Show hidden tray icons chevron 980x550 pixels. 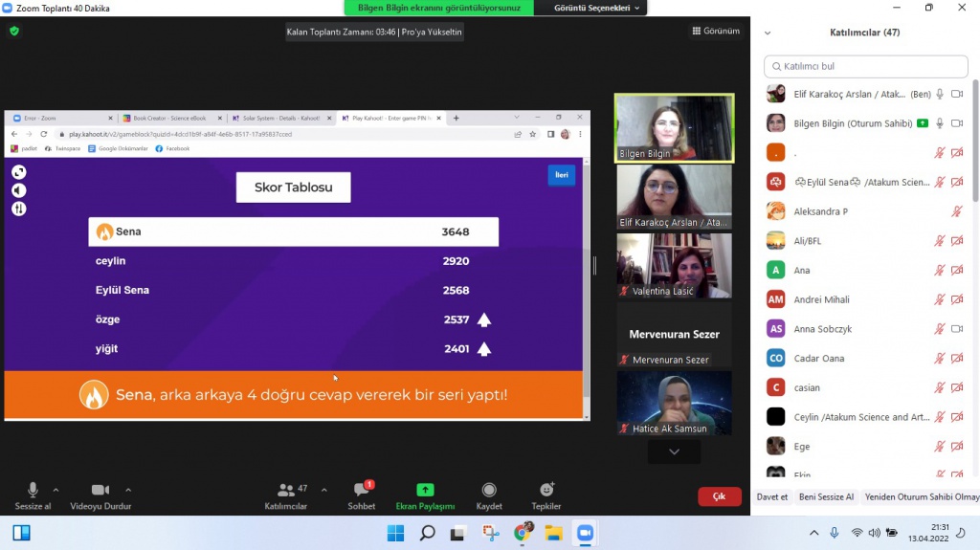click(x=813, y=533)
